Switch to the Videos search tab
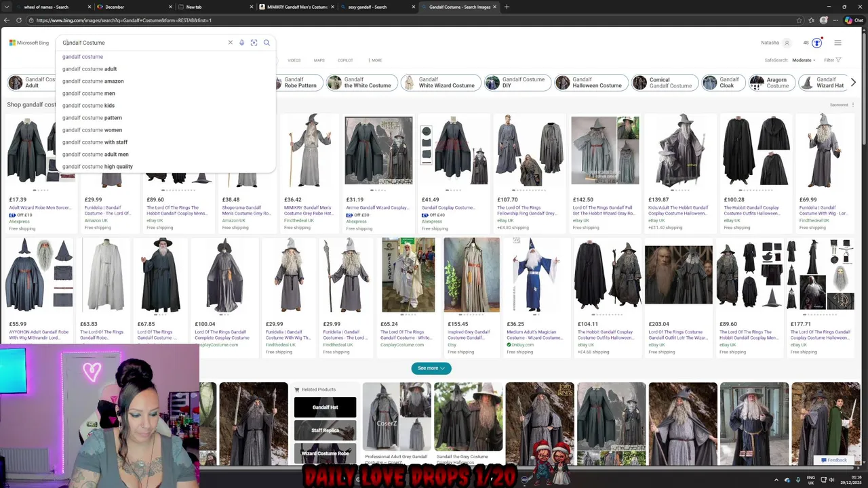The height and width of the screenshot is (488, 868). [294, 60]
